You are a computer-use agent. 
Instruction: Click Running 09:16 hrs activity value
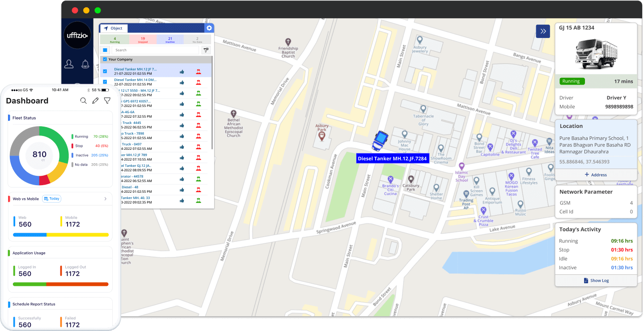pyautogui.click(x=622, y=241)
